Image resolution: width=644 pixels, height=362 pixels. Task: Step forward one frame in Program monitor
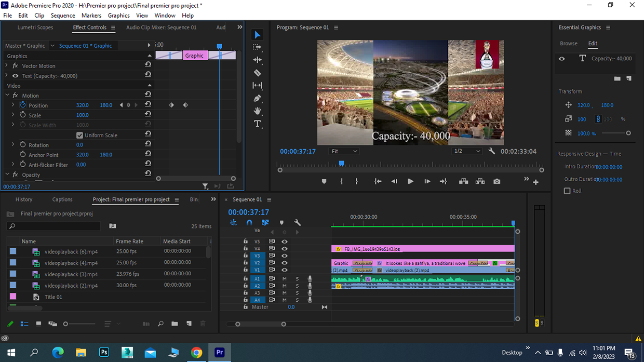[427, 181]
